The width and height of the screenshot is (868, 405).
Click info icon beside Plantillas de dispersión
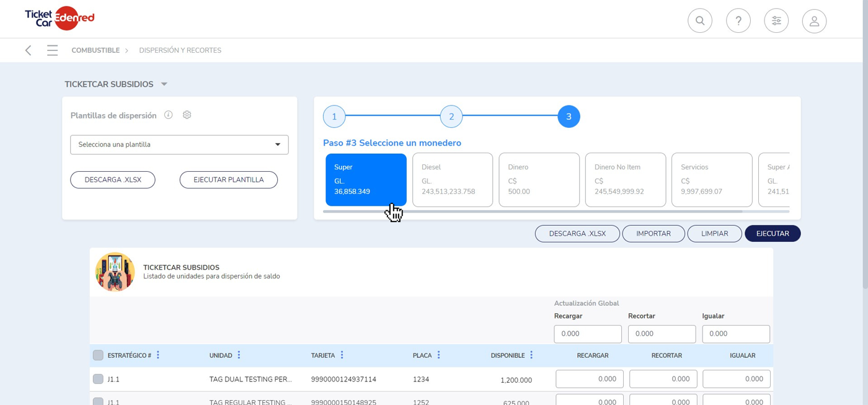click(169, 115)
